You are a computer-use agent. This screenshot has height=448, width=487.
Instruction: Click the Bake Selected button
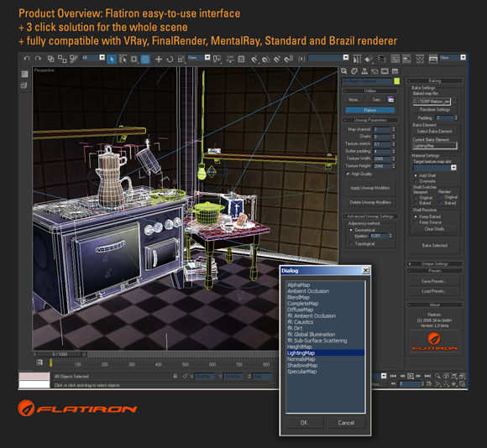[434, 246]
